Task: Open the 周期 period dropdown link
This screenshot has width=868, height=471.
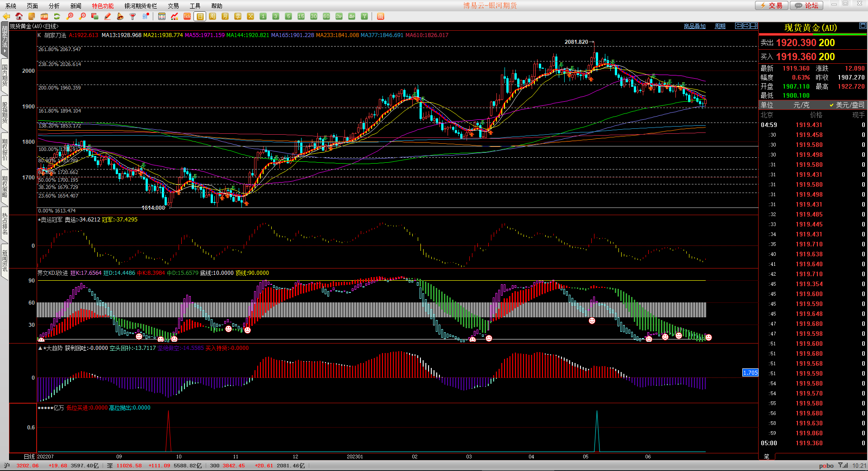Action: pos(720,26)
